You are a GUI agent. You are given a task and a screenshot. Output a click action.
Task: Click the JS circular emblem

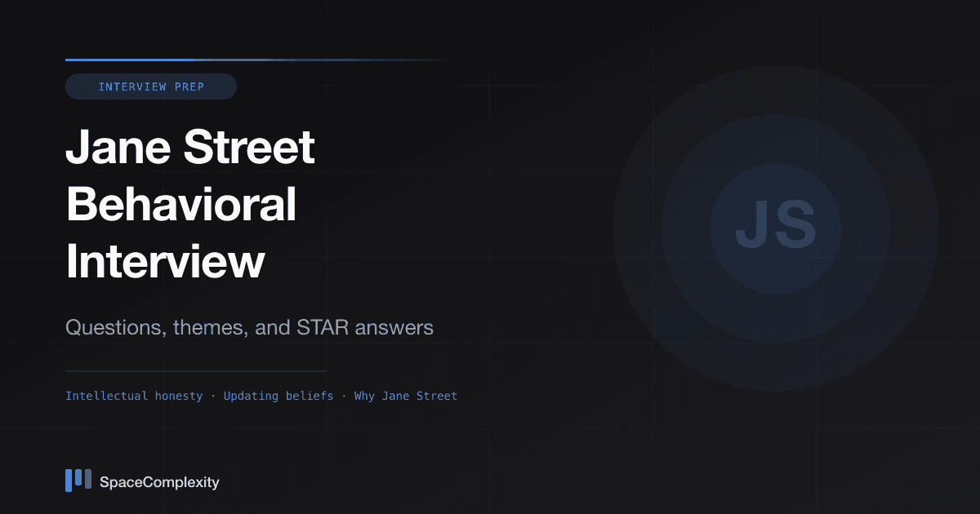click(776, 228)
